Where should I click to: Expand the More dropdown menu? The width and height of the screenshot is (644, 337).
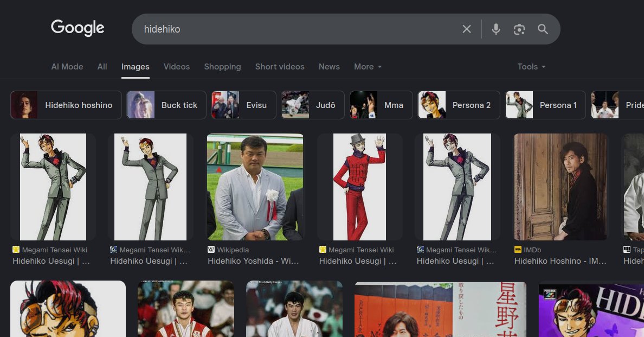pos(368,67)
